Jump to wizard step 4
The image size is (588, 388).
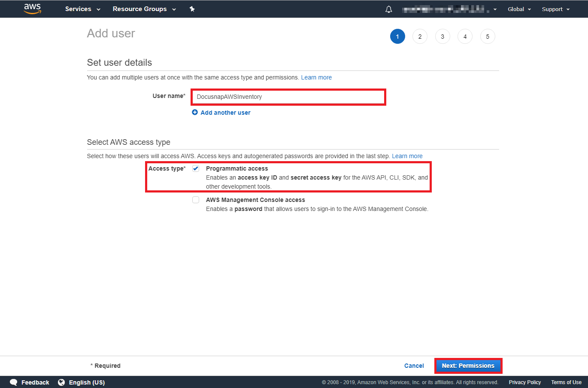click(x=465, y=37)
